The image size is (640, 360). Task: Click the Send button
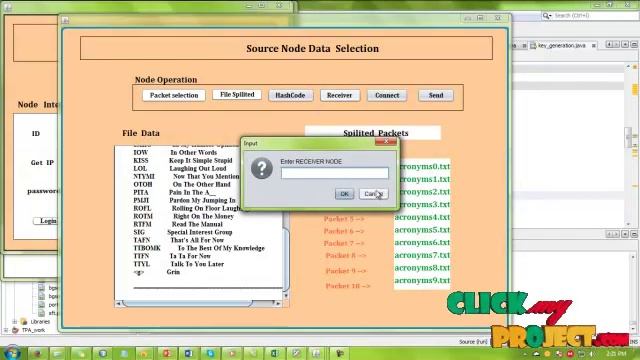pos(436,96)
